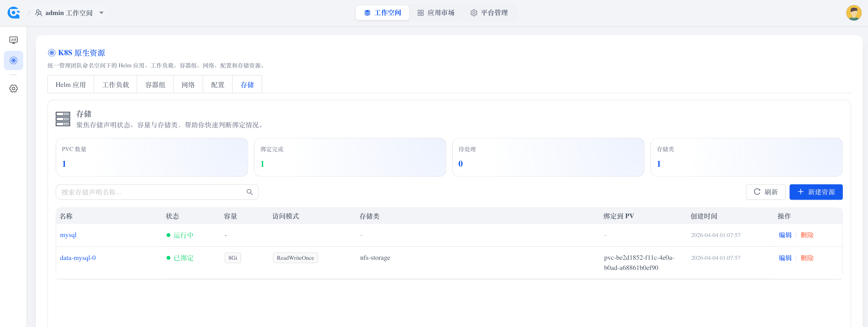Open the data-mysql-0 storage claim link
Image resolution: width=868 pixels, height=327 pixels.
click(78, 258)
